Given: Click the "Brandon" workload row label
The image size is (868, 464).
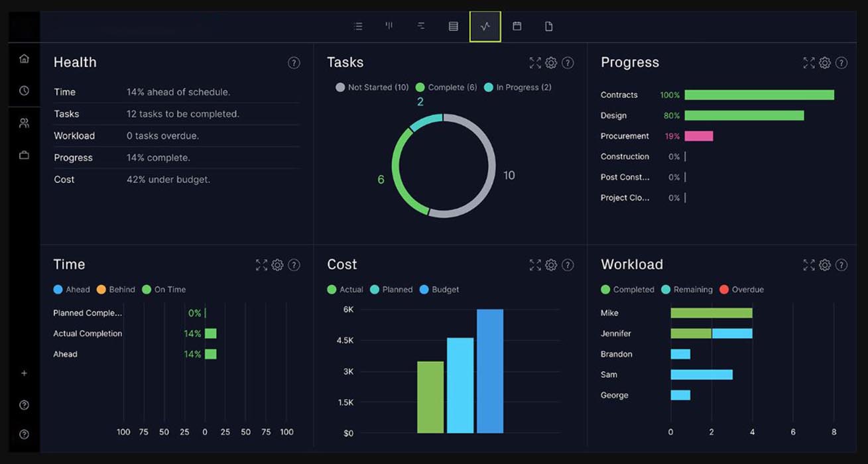Looking at the screenshot, I should click(x=617, y=354).
